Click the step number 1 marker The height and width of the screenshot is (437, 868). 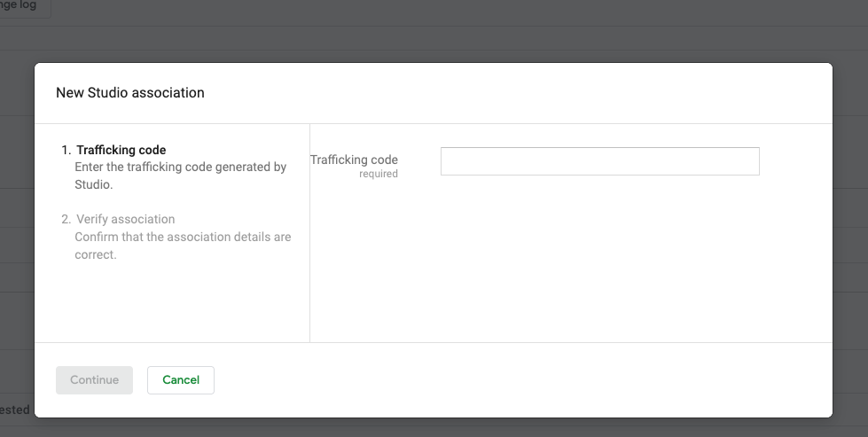(66, 150)
